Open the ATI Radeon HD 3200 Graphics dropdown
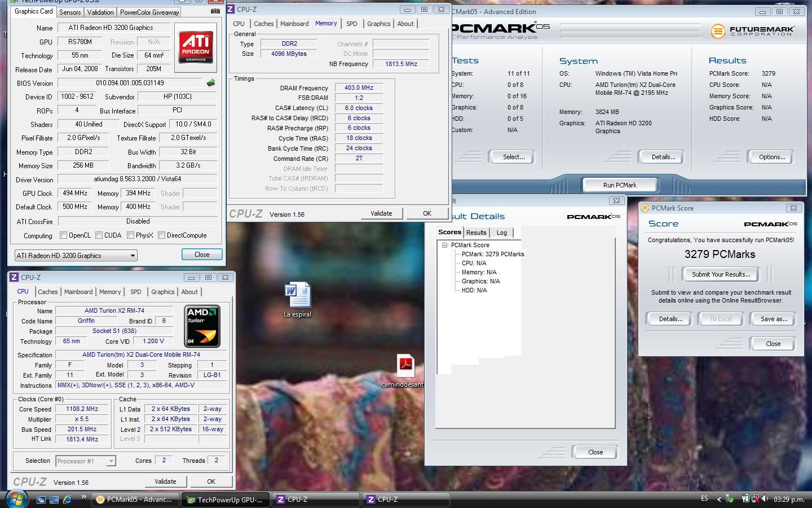 (76, 256)
